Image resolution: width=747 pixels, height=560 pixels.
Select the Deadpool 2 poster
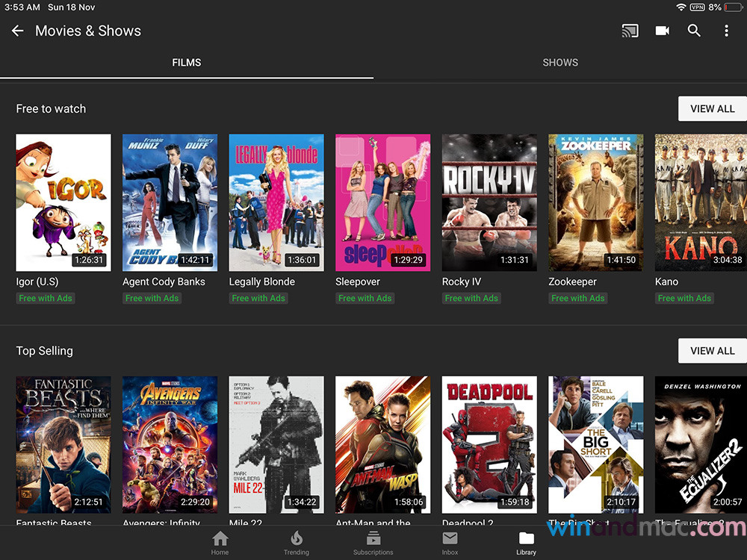click(x=489, y=444)
